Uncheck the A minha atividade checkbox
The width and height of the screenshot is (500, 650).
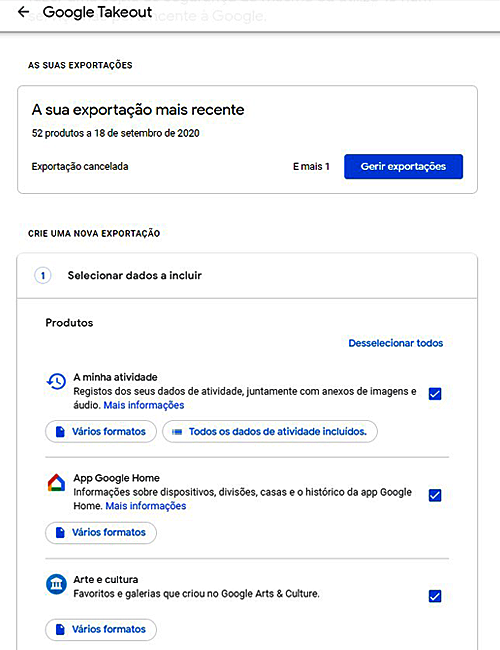click(x=435, y=393)
